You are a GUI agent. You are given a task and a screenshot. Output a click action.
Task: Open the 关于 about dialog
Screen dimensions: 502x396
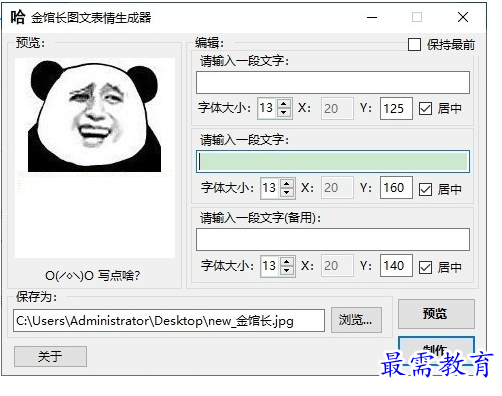(x=50, y=356)
